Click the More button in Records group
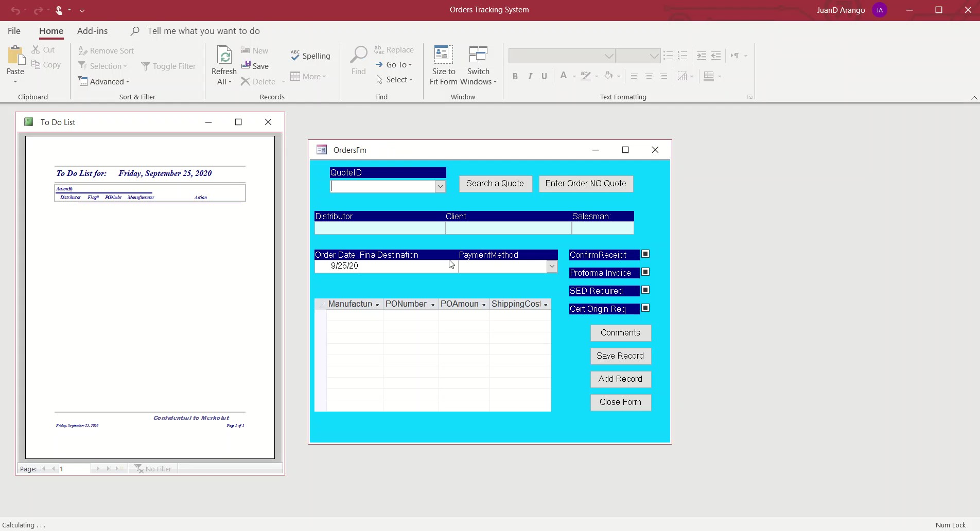This screenshot has width=980, height=531. 308,77
